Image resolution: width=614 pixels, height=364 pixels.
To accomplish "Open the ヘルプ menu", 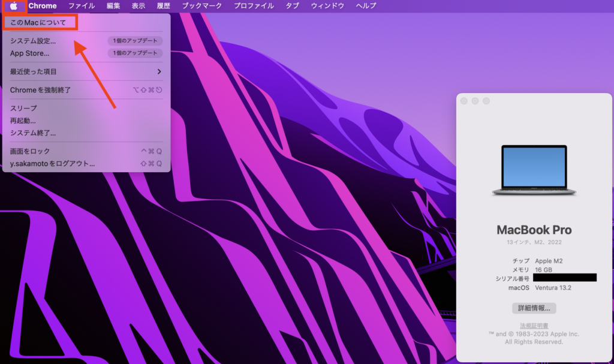I will pos(366,6).
